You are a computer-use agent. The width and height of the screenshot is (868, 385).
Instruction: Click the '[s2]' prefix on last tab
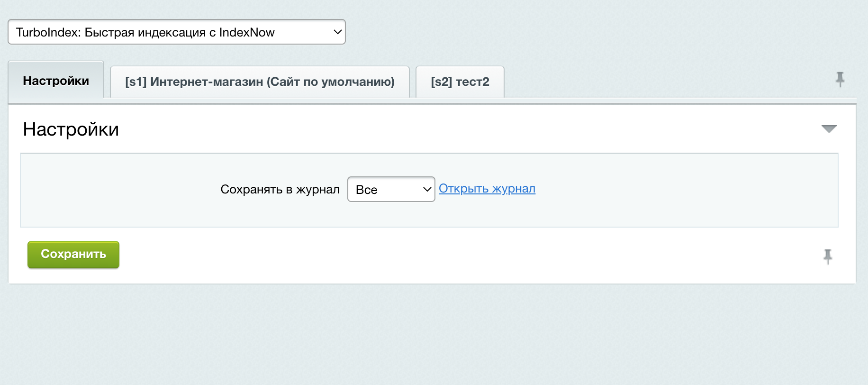(441, 82)
